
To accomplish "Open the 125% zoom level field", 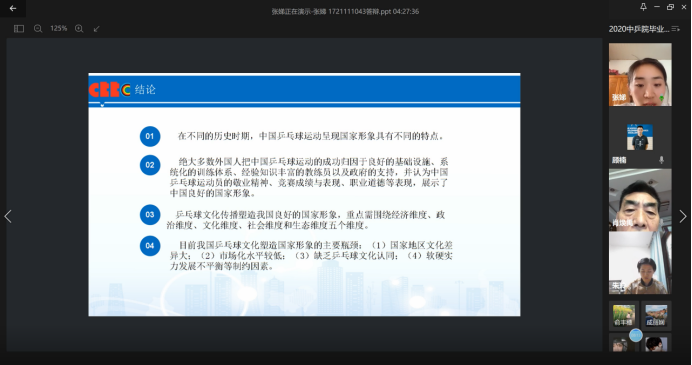I will click(59, 29).
